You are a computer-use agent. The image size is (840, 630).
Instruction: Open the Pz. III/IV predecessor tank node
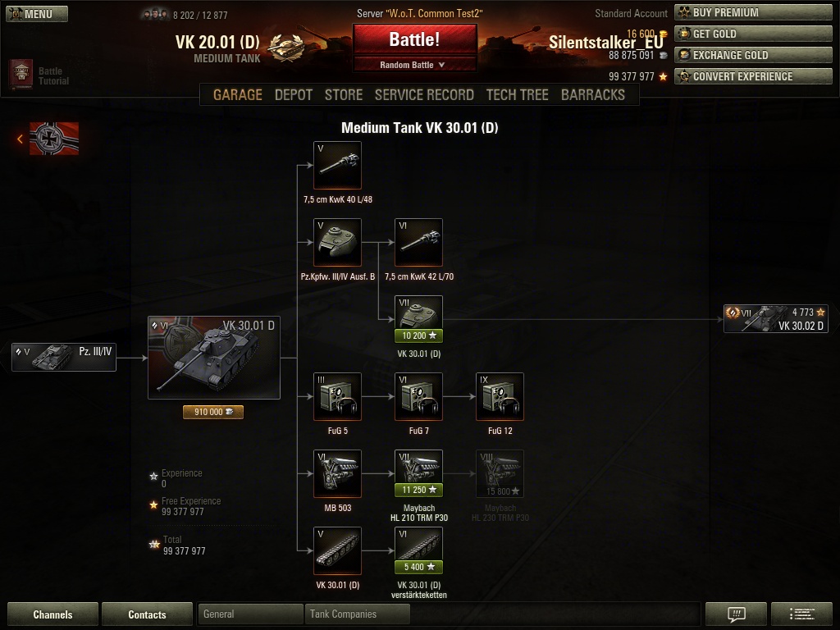tap(64, 358)
